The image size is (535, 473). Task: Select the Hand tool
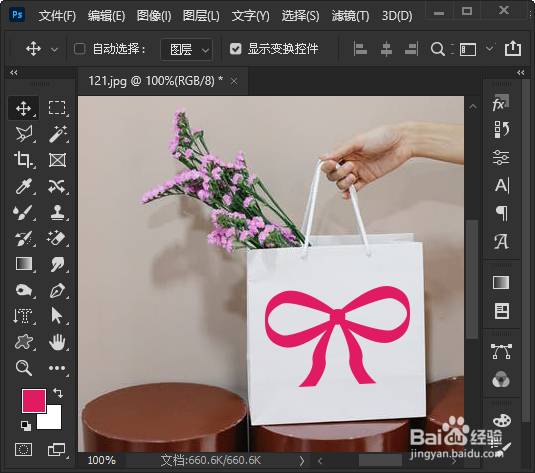[57, 342]
